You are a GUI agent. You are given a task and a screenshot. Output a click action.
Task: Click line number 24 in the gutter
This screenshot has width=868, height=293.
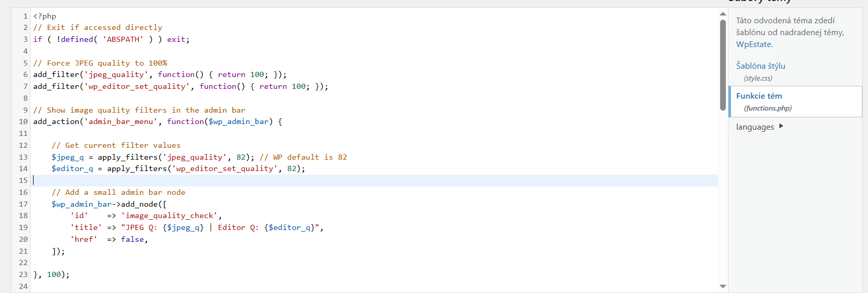click(x=23, y=286)
